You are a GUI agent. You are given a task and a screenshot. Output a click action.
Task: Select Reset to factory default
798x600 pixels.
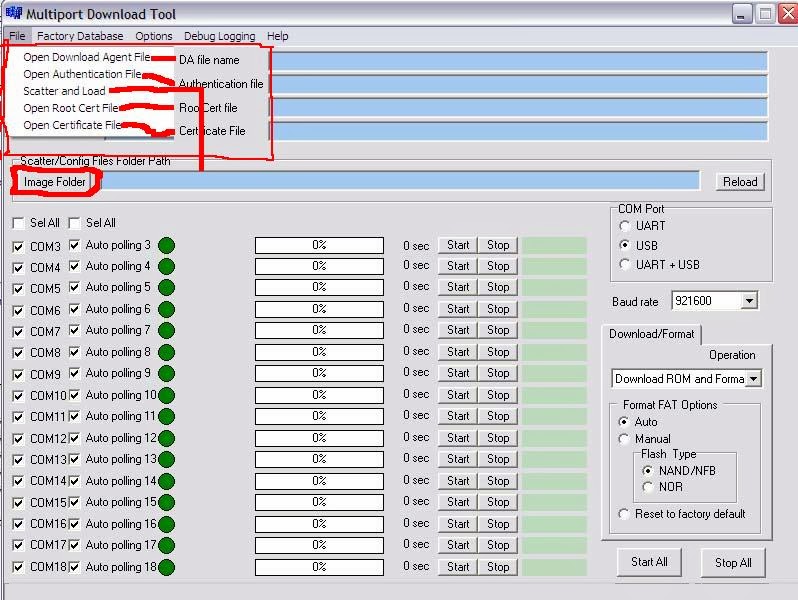[624, 514]
